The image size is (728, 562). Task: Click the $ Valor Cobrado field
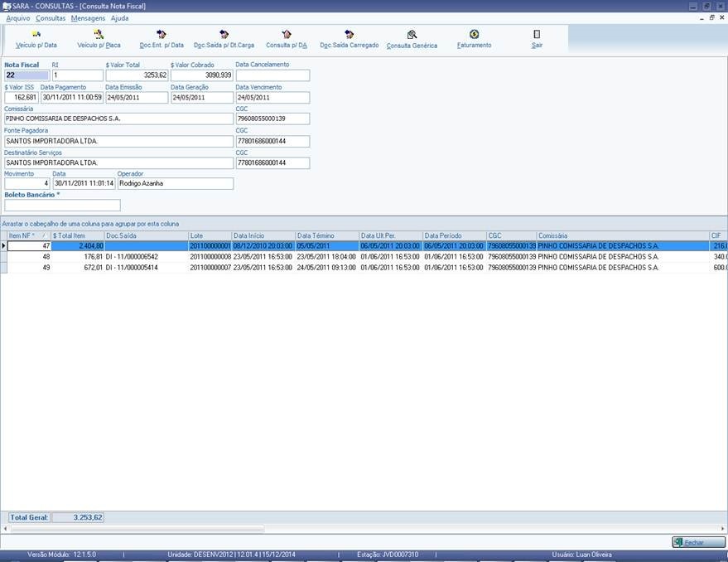pyautogui.click(x=201, y=75)
